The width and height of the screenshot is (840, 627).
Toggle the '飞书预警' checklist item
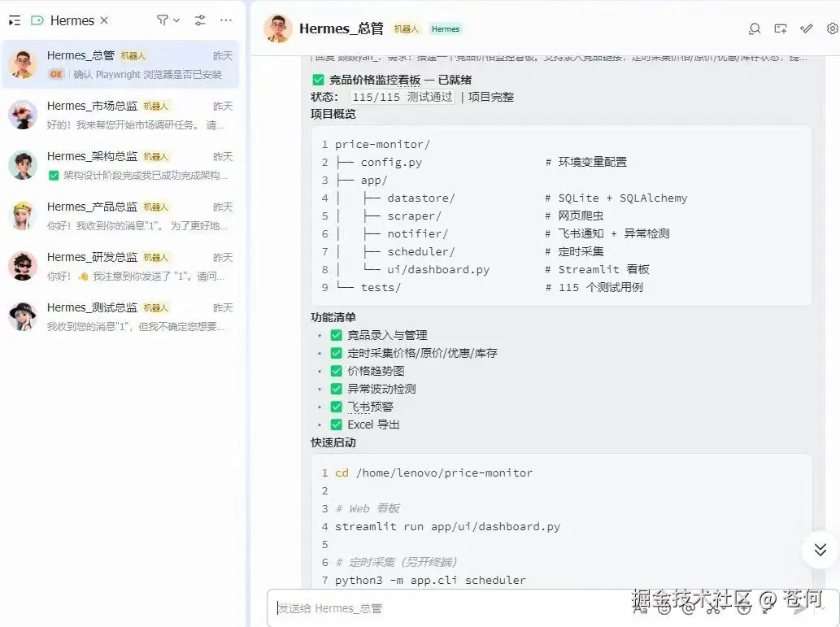336,406
